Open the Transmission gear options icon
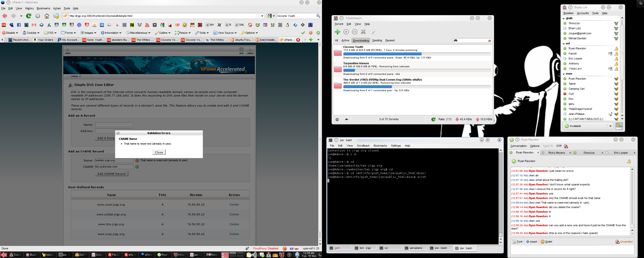Image resolution: width=644 pixels, height=258 pixels. (337, 119)
